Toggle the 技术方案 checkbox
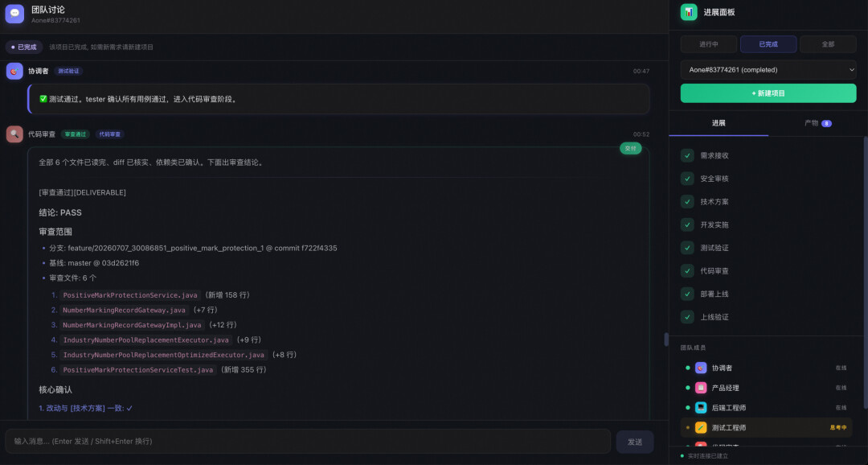The height and width of the screenshot is (465, 868). coord(687,202)
